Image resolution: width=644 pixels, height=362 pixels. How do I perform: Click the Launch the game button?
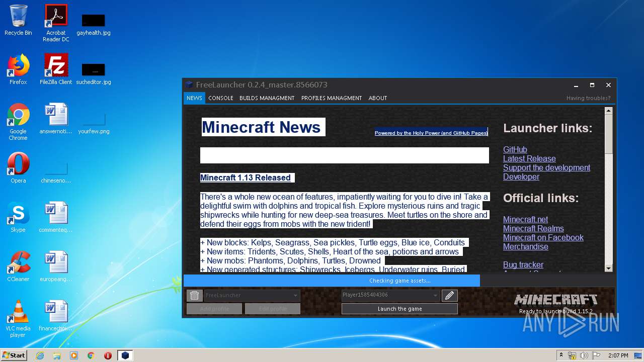pyautogui.click(x=399, y=309)
